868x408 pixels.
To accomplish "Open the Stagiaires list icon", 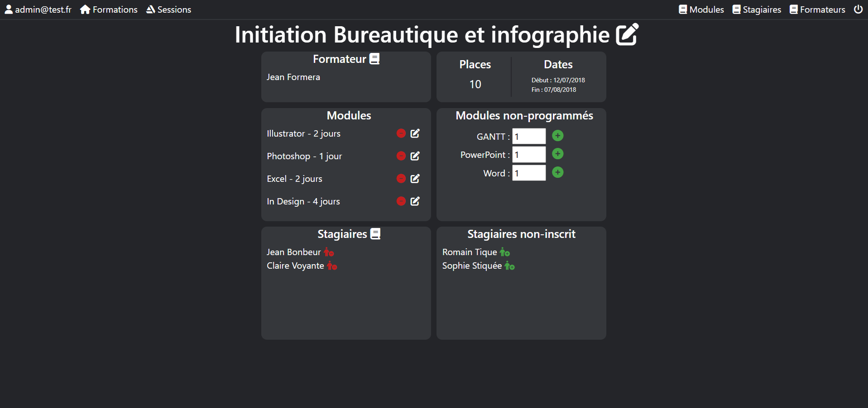I will point(375,233).
